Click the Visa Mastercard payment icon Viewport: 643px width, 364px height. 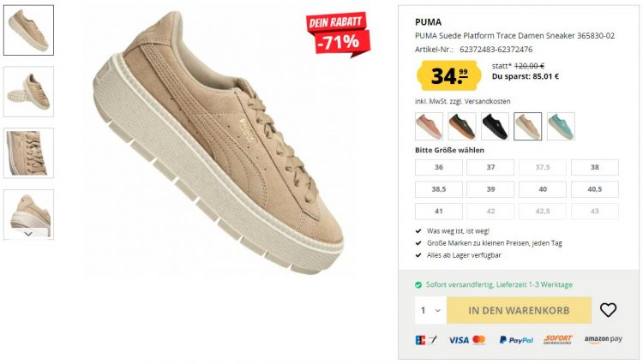coord(467,340)
